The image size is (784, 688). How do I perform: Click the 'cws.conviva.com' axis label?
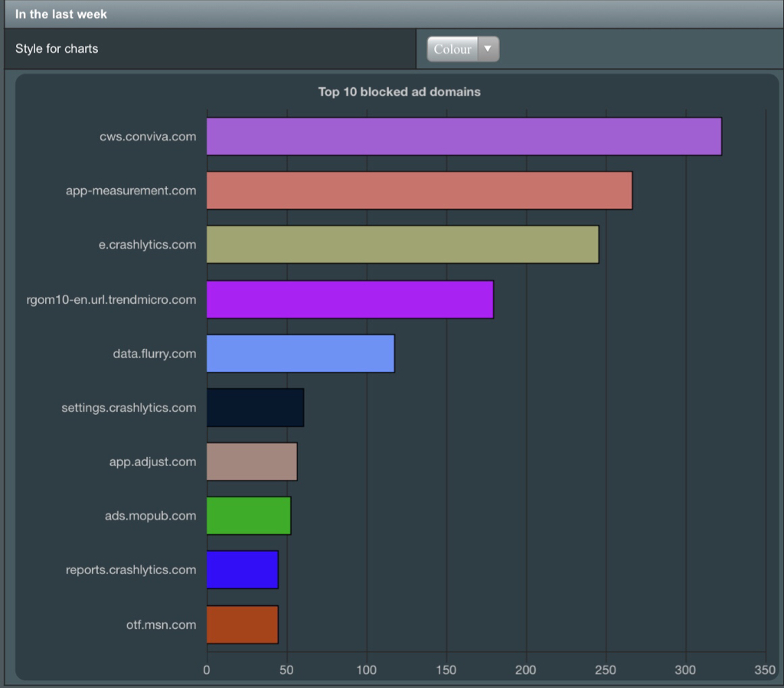pyautogui.click(x=148, y=136)
